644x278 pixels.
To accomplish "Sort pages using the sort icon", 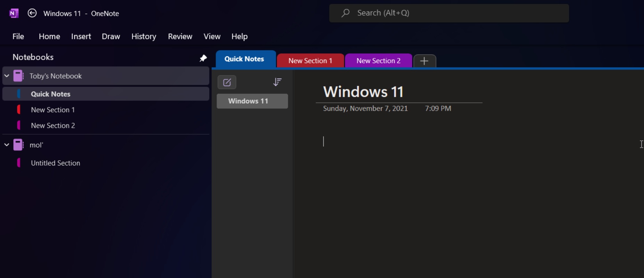I will [277, 82].
